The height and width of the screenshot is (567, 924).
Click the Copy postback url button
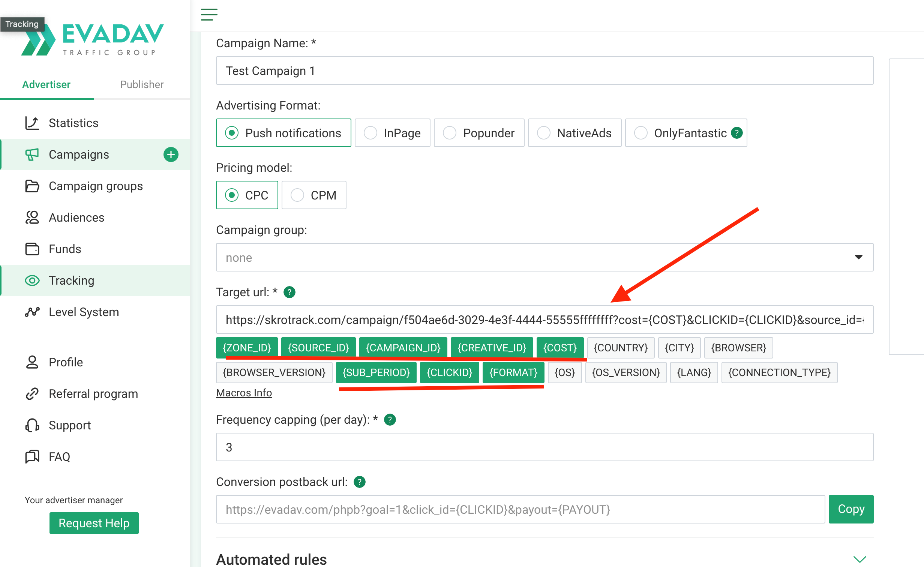click(851, 509)
